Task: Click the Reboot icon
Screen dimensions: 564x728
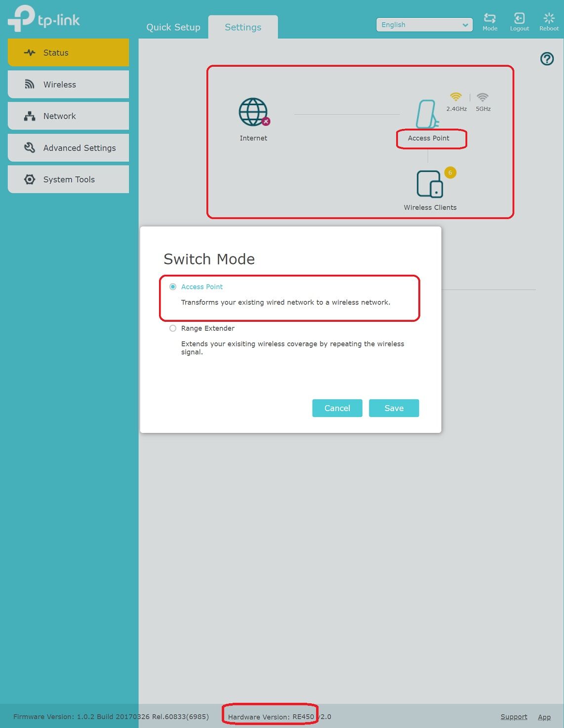Action: (549, 18)
